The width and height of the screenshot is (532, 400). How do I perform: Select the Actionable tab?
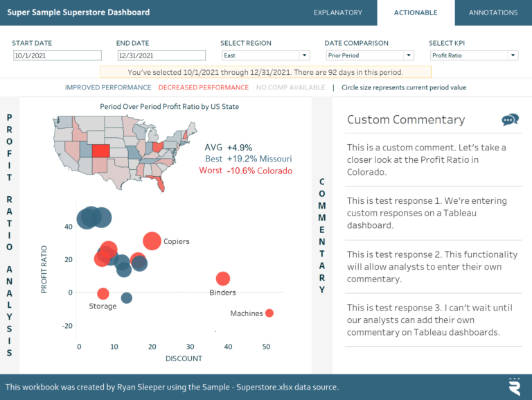416,12
